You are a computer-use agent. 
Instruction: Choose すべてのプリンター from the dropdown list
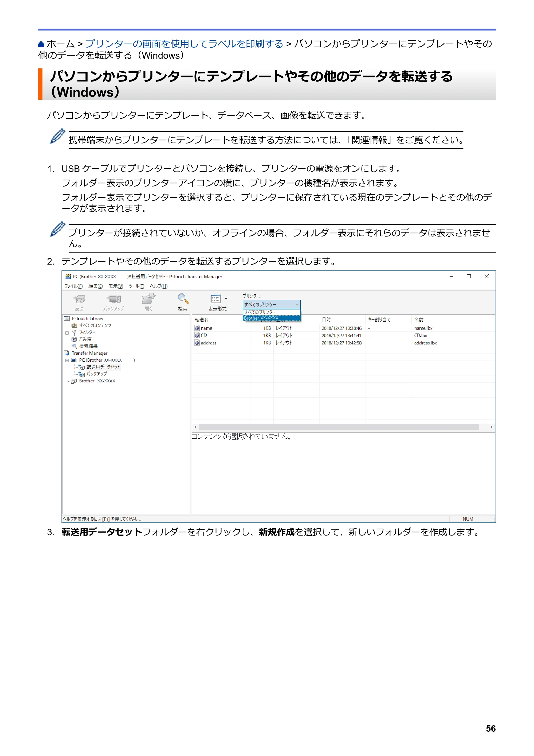coord(272,312)
